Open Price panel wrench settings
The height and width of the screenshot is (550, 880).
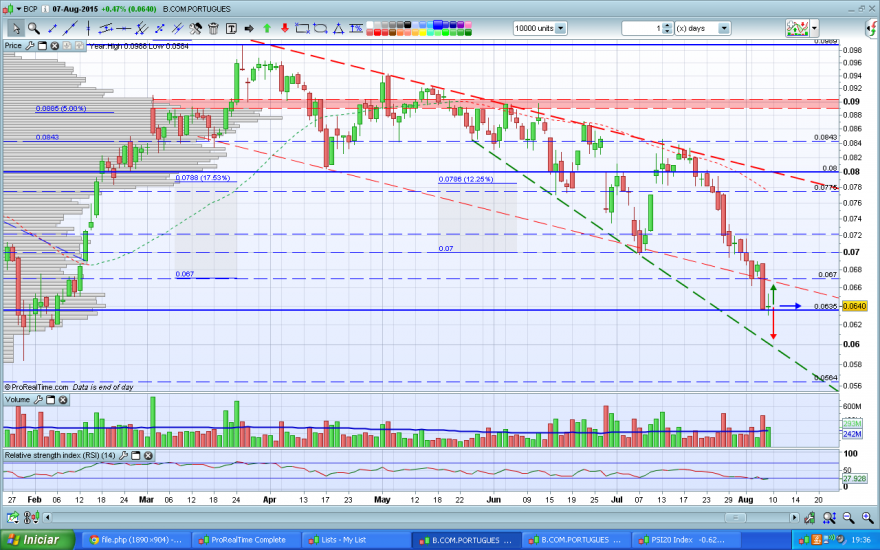(30, 45)
